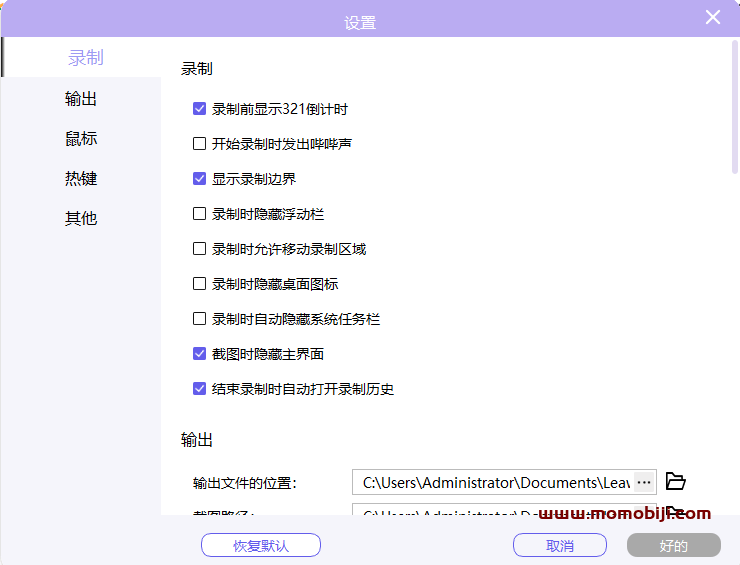
Task: Click the ellipsis browse button for output path
Action: (x=644, y=482)
